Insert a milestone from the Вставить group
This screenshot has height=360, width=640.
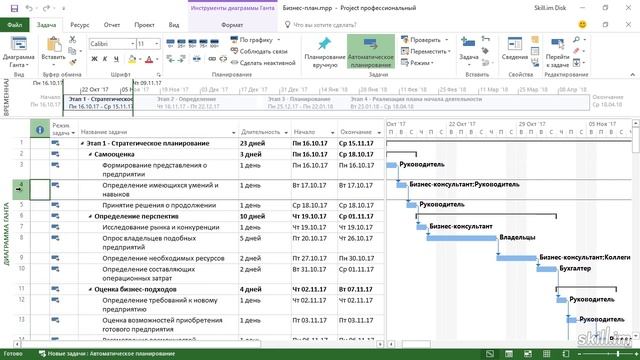(485, 51)
